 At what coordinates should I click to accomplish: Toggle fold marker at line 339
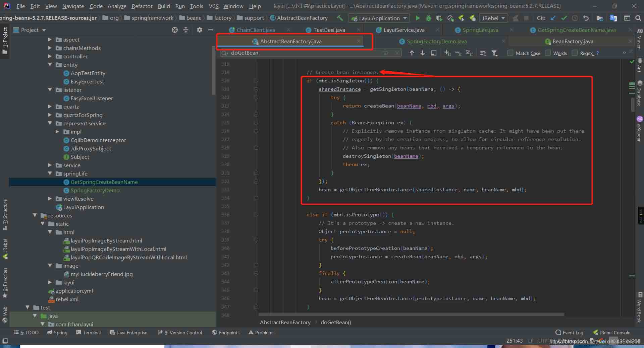pyautogui.click(x=256, y=240)
